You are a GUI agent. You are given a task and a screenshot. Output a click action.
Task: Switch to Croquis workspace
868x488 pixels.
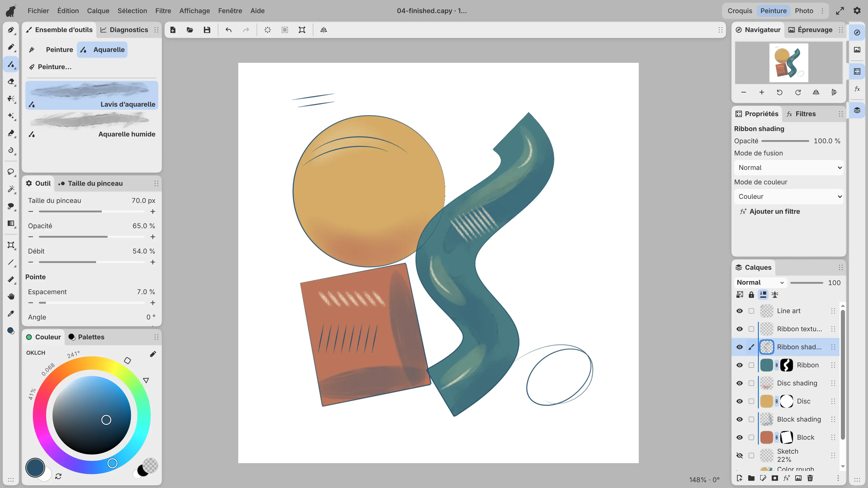click(740, 11)
